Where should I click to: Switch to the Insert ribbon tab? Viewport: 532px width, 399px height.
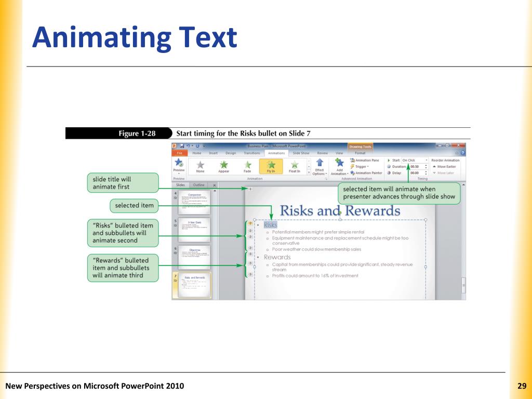point(214,153)
